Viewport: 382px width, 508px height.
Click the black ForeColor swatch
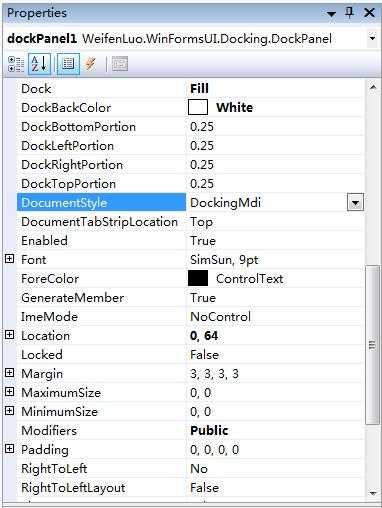point(198,278)
